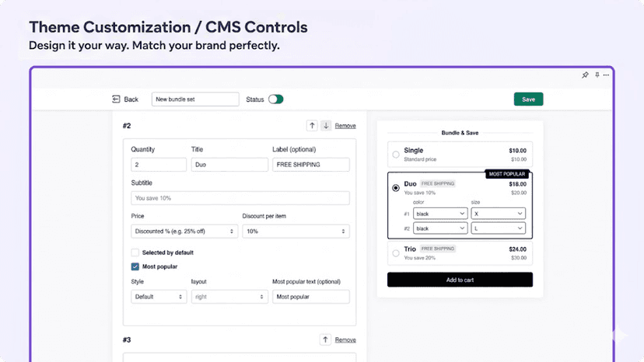Open the Discount per item dropdown
Viewport: 644px width, 362px height.
[296, 231]
